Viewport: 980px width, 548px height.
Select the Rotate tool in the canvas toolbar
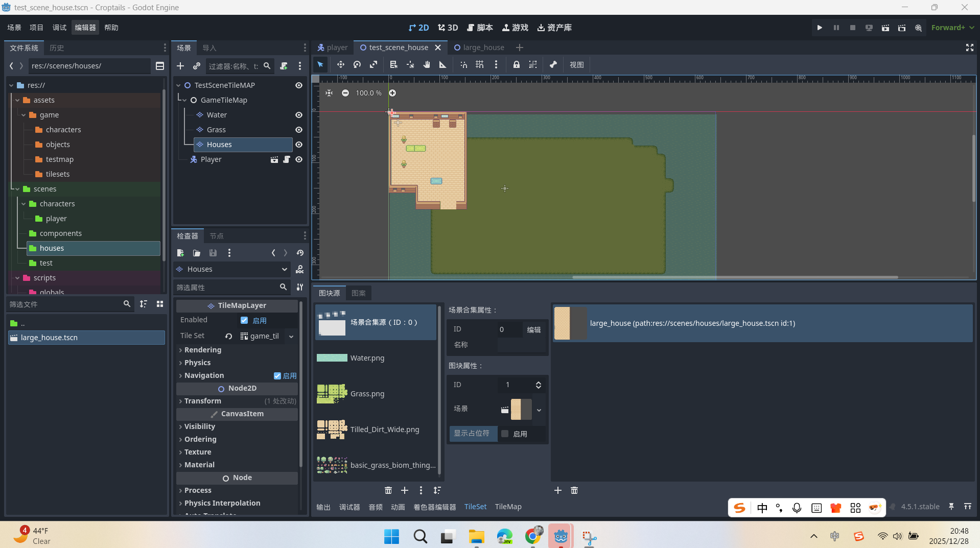point(357,64)
